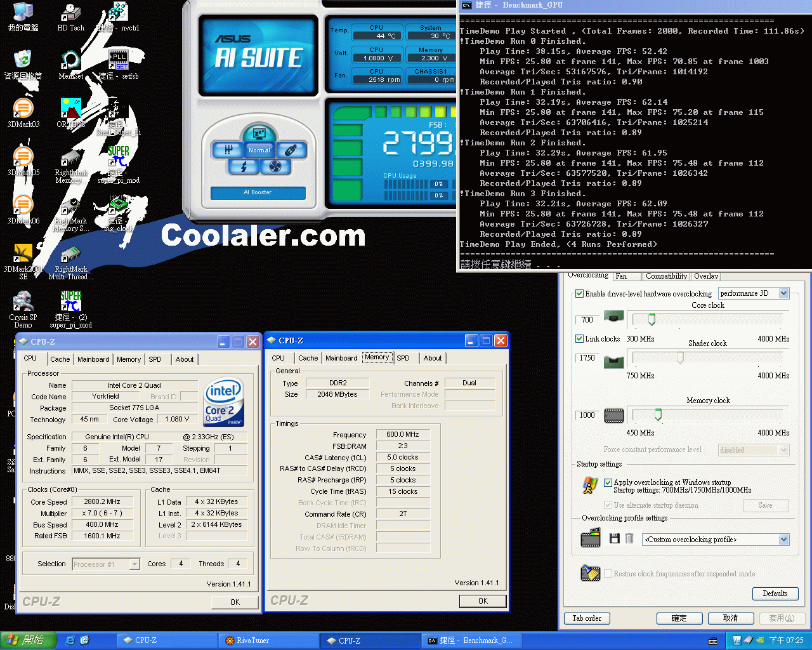
Task: Open the Windows Start (開始) button
Action: coord(29,640)
